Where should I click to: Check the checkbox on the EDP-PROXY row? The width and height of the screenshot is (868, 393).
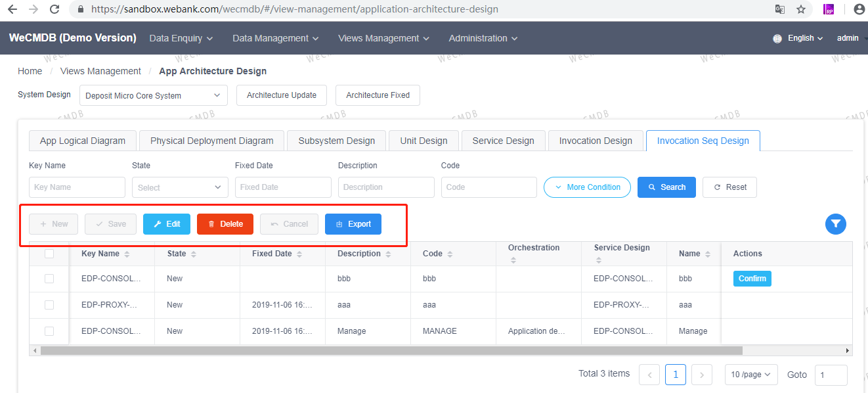coord(49,304)
